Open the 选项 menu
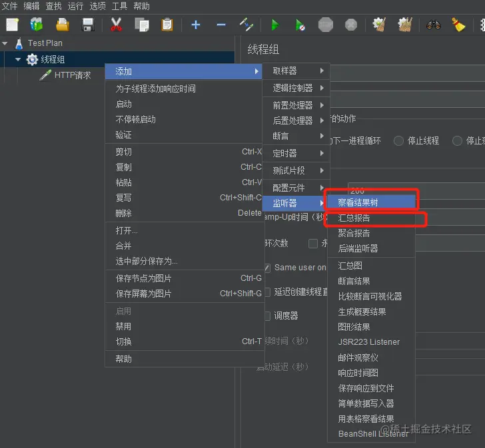Viewport: 485px width, 448px height. tap(97, 6)
